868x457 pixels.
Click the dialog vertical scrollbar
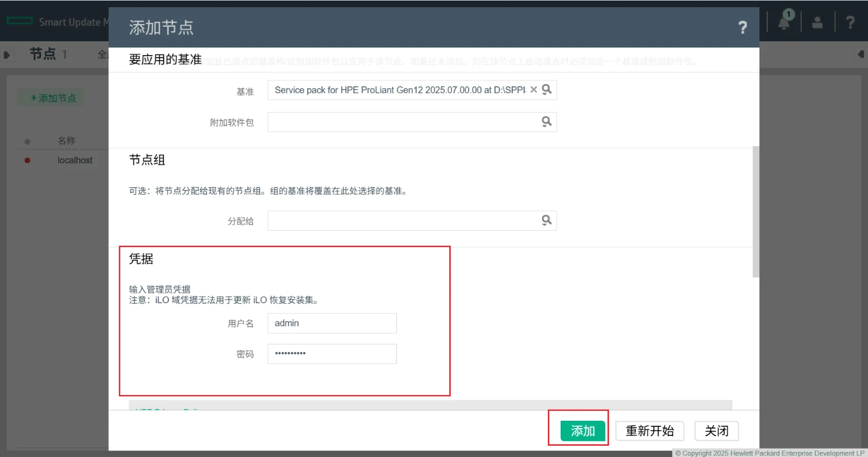(x=756, y=212)
